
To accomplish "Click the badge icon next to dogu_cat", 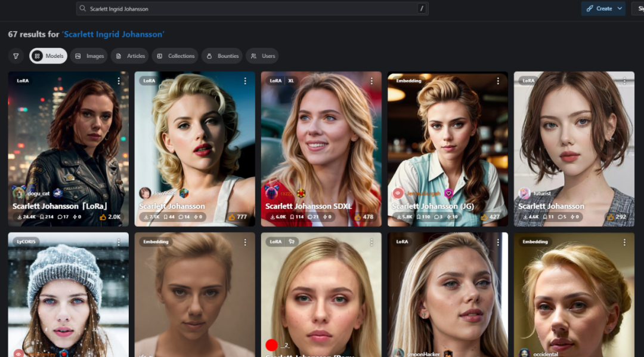I will point(58,193).
